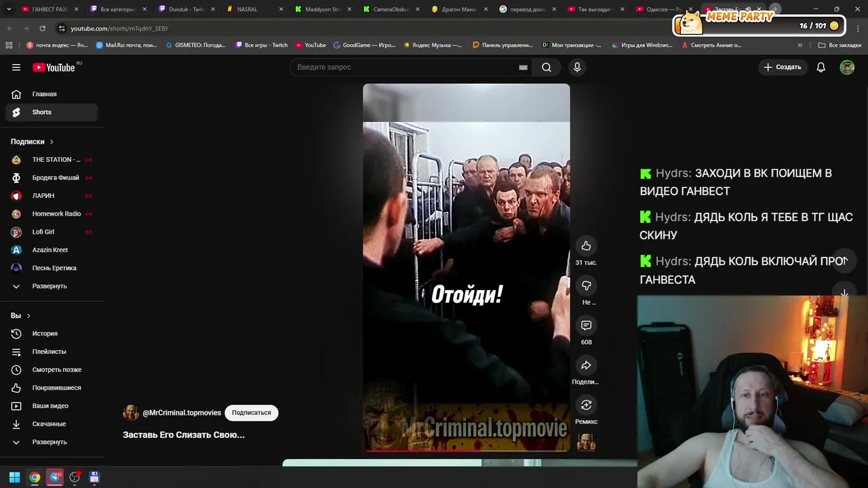Viewport: 868px width, 488px height.
Task: Go back with the browser back arrow
Action: (10, 28)
